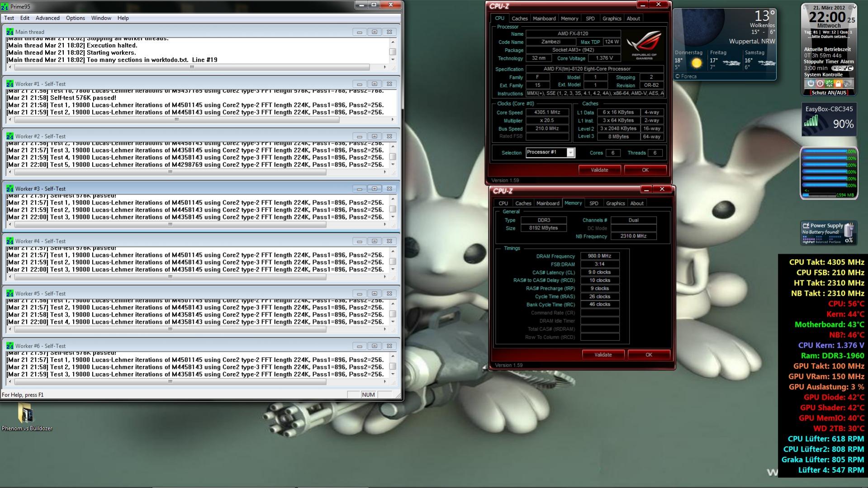Select the HighPerf power plan
This screenshot has height=488, width=868.
pos(808,242)
